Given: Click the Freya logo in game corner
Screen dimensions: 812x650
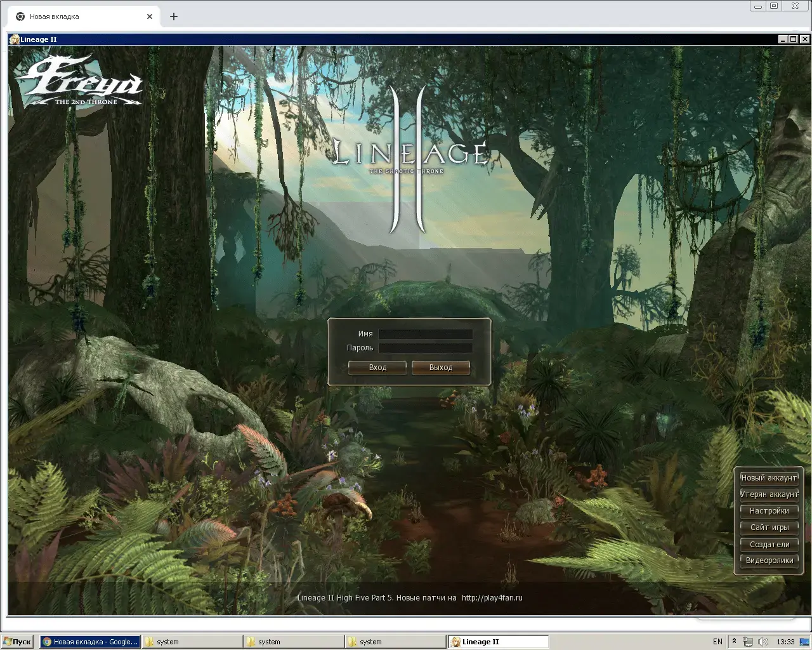Looking at the screenshot, I should 80,81.
